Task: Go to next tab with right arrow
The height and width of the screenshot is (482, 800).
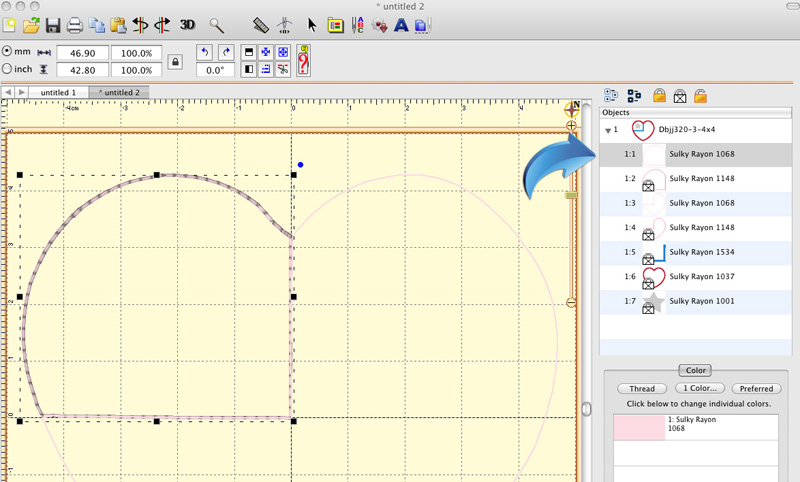Action: tap(21, 92)
